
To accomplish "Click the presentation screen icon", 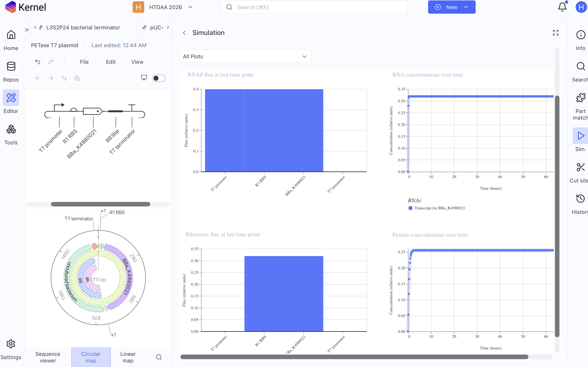I will 144,78.
